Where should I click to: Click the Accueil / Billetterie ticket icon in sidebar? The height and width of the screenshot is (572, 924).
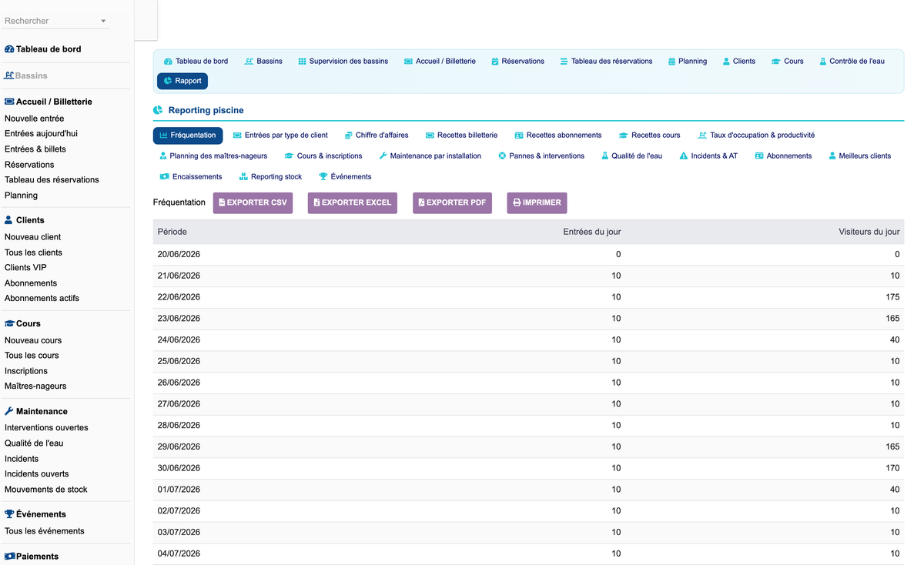tap(9, 102)
